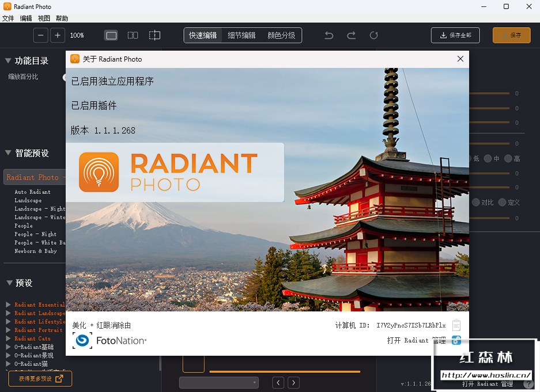Collapse the 预设 section
540x392 pixels.
(9, 283)
